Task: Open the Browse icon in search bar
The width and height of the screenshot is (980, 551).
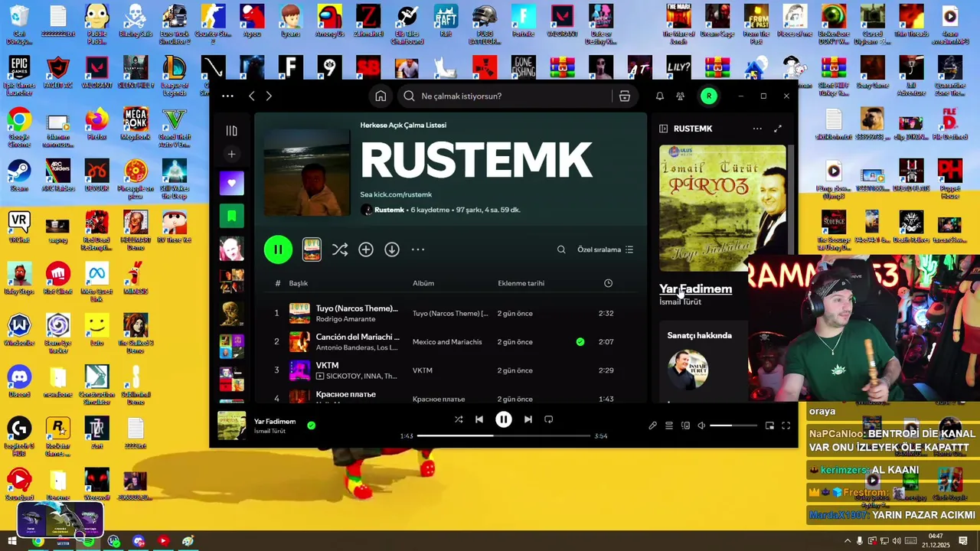Action: tap(625, 96)
